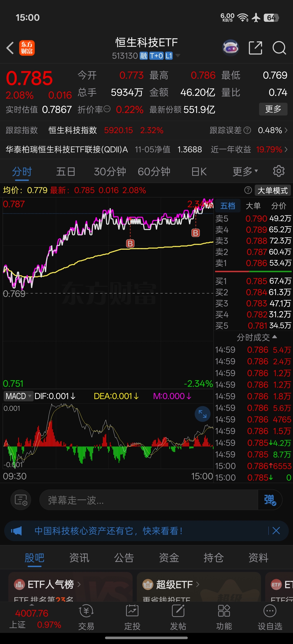This screenshot has width=293, height=644.
Task: Switch to 日K chart tab
Action: tap(199, 171)
